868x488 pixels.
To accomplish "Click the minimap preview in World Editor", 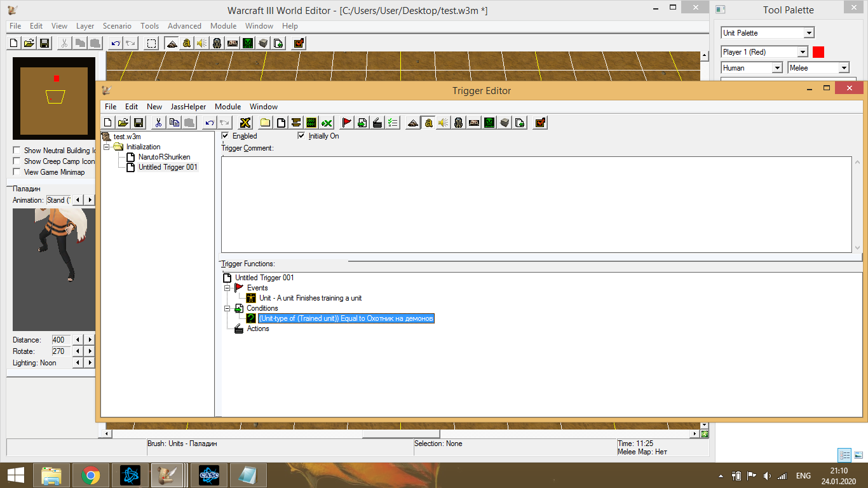I will 54,98.
